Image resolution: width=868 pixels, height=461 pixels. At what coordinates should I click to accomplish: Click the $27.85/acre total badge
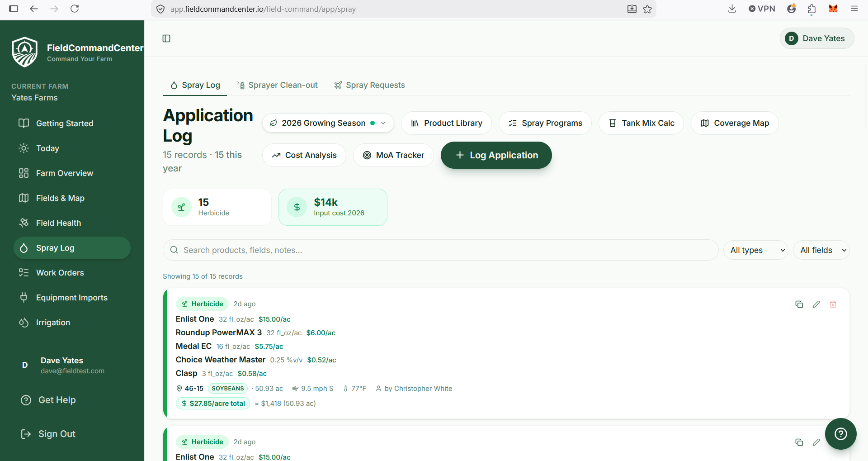[x=213, y=404]
